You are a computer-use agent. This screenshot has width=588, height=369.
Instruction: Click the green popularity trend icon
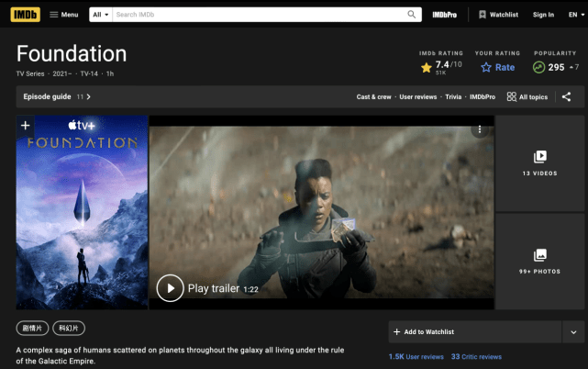point(538,68)
